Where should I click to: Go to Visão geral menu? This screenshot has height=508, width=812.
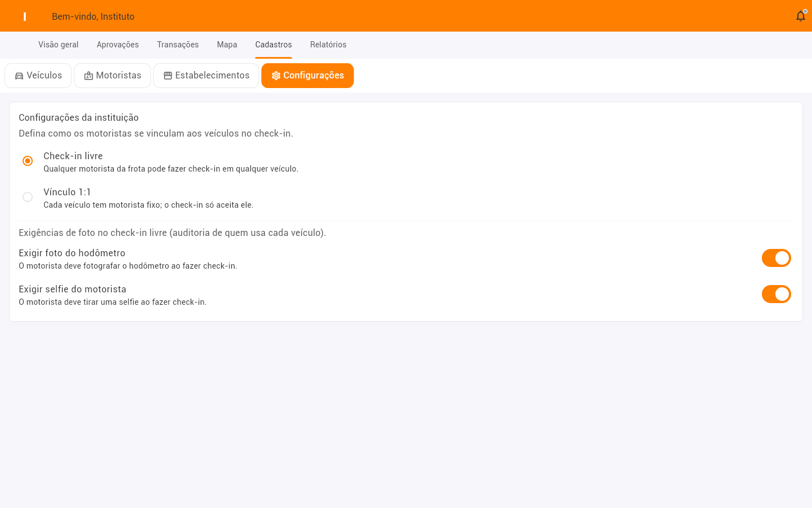(x=59, y=45)
